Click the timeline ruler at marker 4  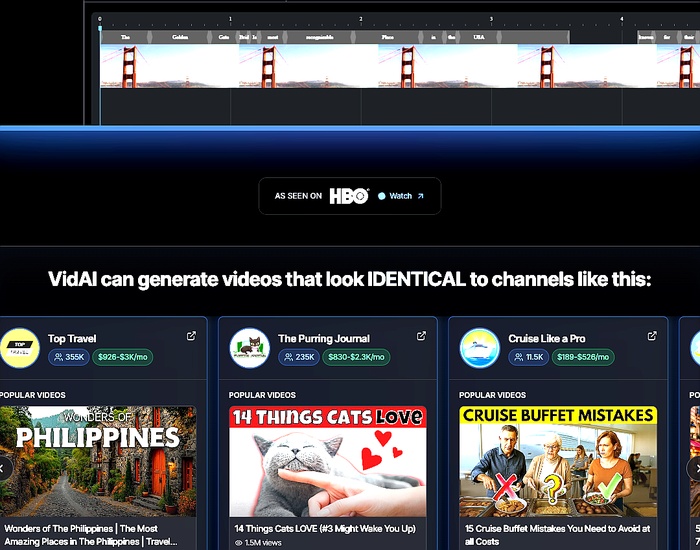[621, 19]
